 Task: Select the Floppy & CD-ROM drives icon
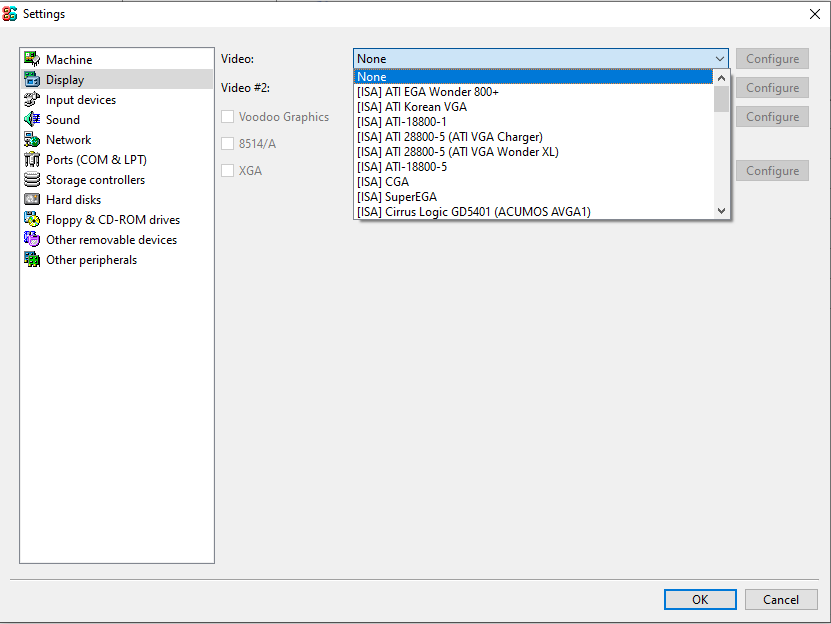[x=32, y=219]
